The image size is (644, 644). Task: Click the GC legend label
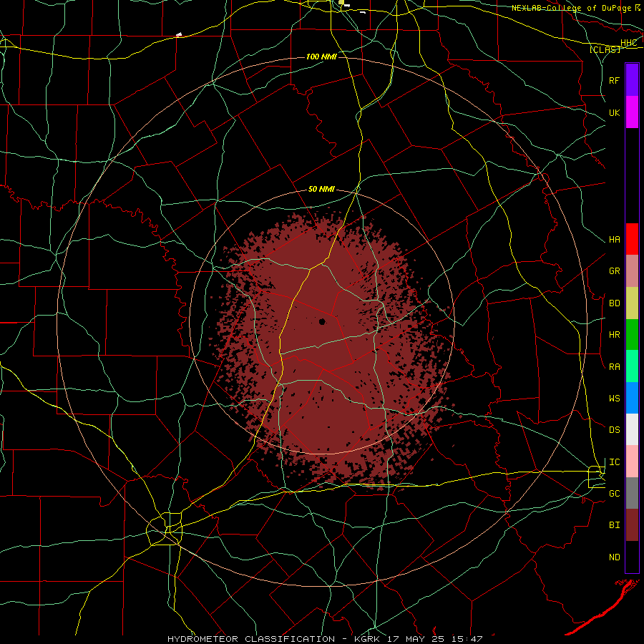click(x=615, y=494)
